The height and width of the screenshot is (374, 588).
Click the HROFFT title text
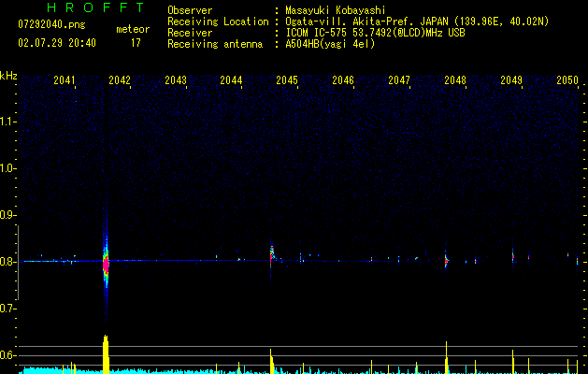95,7
